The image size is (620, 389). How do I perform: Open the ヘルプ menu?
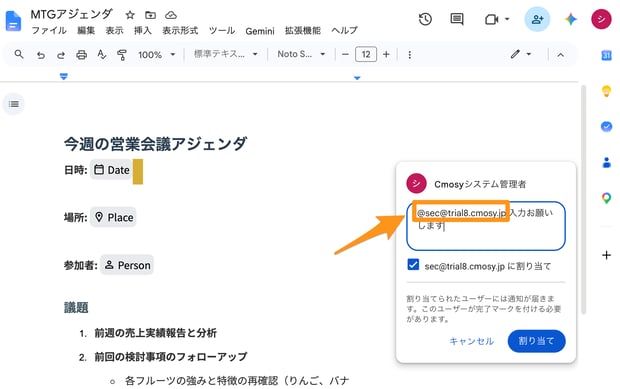coord(344,30)
